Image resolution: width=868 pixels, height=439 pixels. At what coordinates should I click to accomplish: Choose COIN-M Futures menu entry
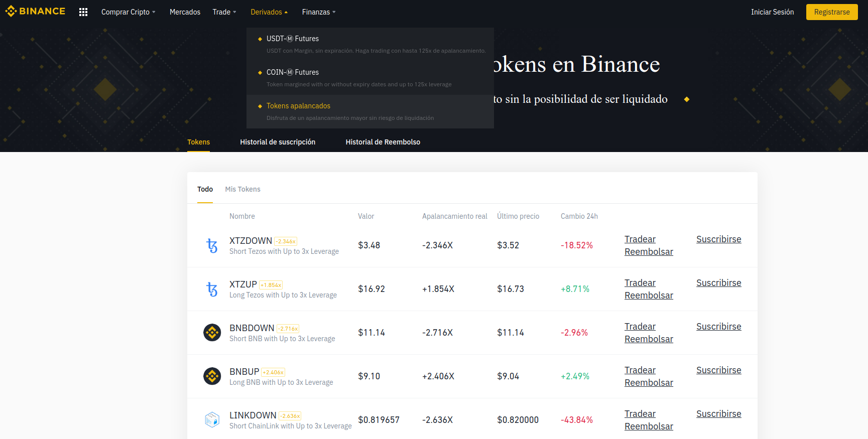[293, 72]
